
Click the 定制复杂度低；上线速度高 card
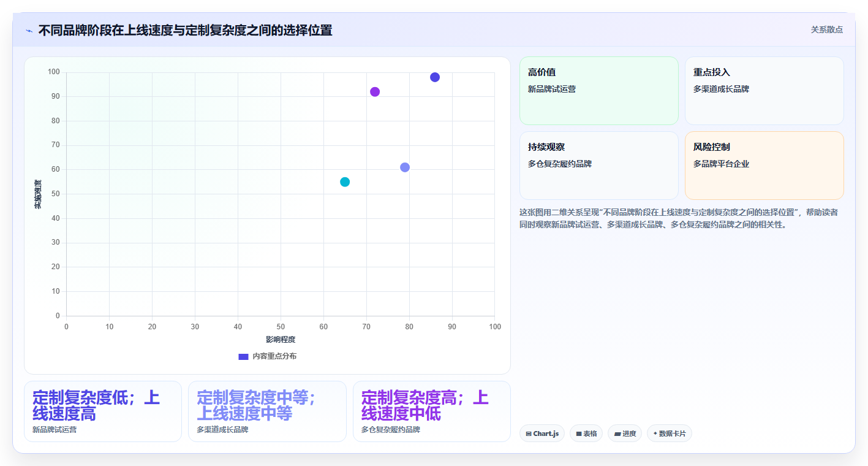click(x=103, y=411)
